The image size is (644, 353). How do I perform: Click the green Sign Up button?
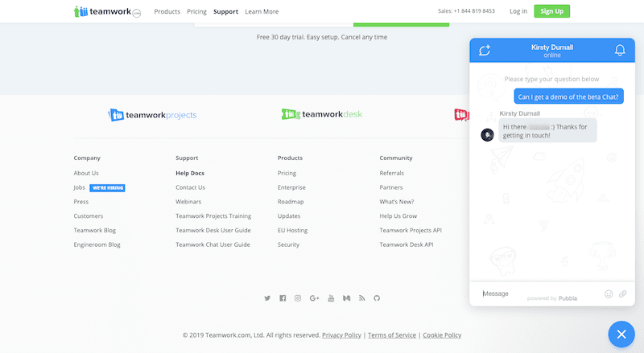pos(552,11)
